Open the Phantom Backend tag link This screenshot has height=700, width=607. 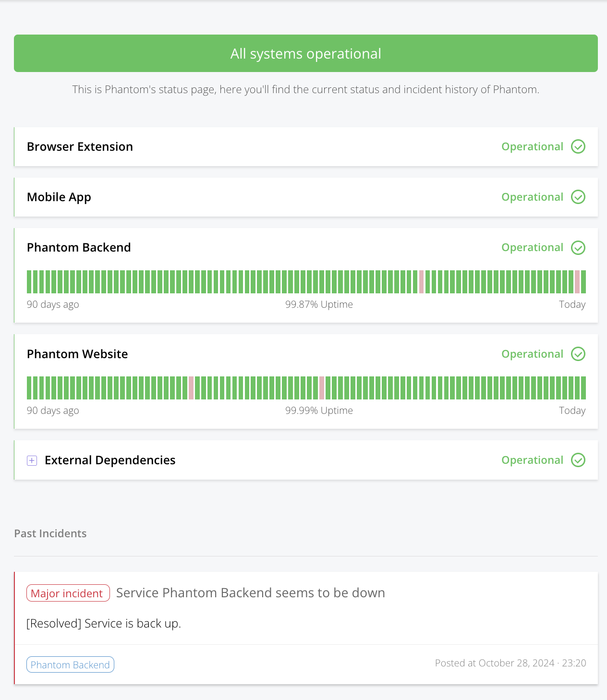[70, 664]
